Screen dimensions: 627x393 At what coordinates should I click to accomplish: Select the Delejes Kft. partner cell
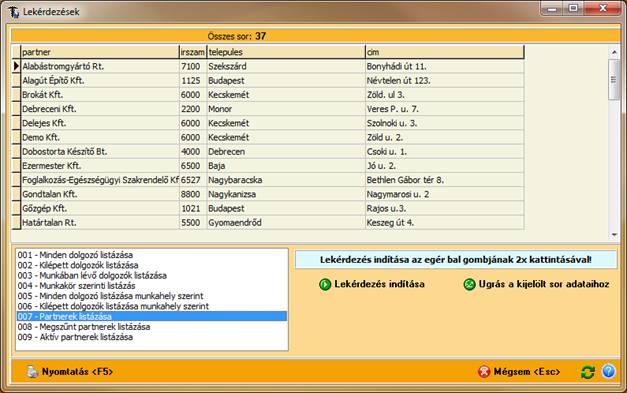pyautogui.click(x=100, y=123)
